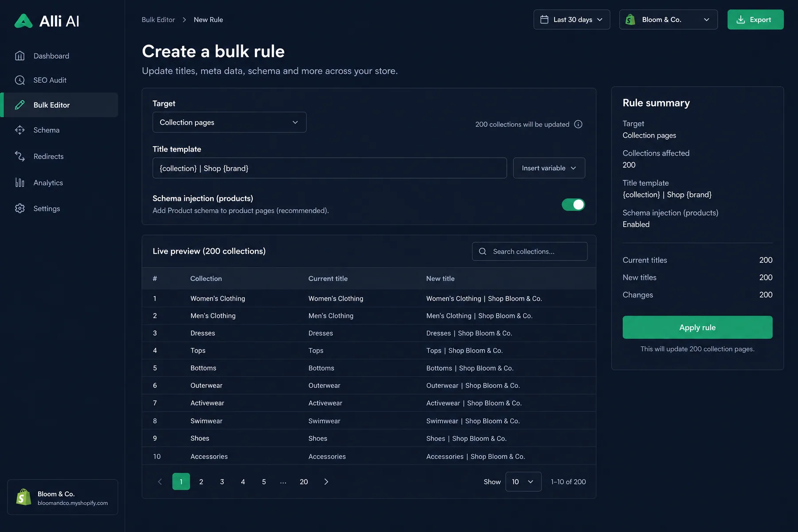Click 'Swimwear | Shop Bloom & Co.' new title
Image resolution: width=798 pixels, height=532 pixels.
(473, 421)
